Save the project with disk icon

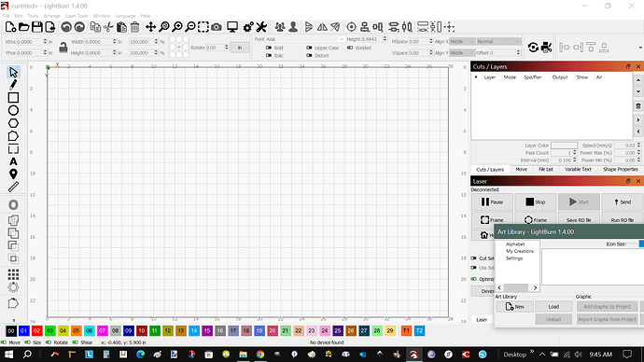(x=37, y=27)
